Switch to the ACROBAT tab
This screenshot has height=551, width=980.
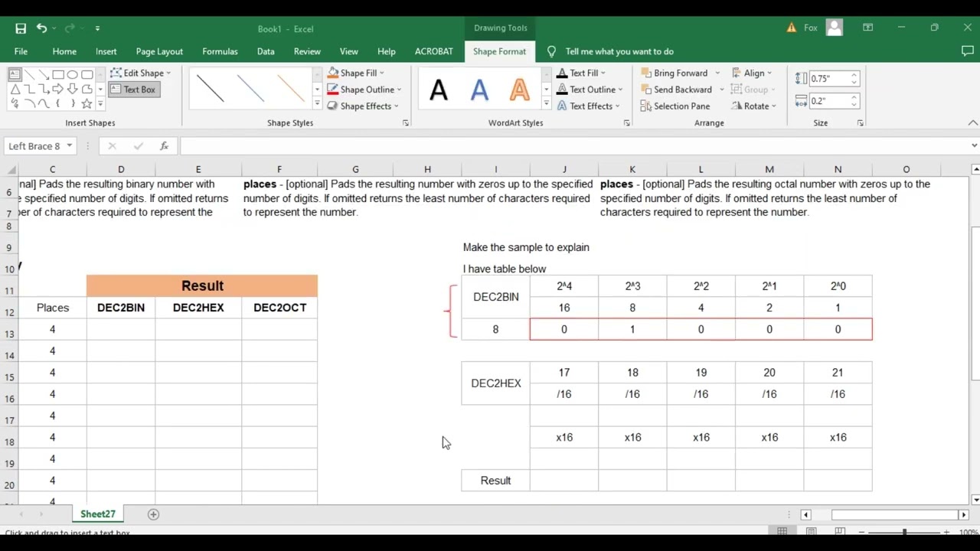coord(434,51)
